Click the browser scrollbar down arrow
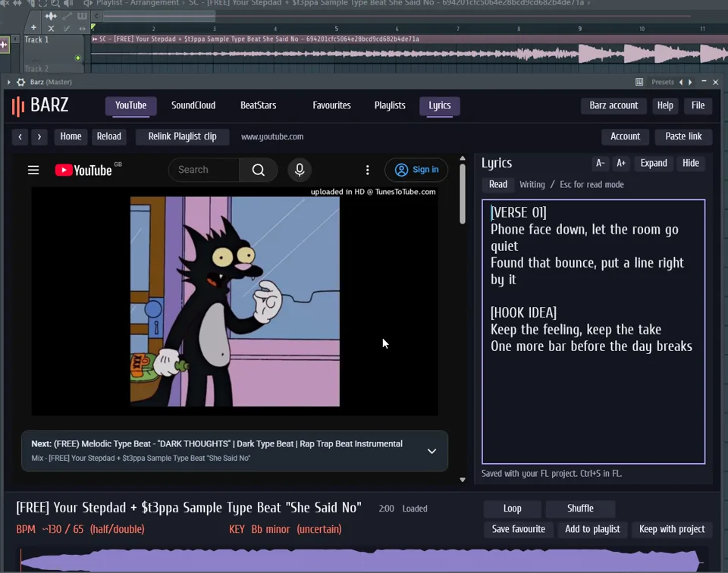The height and width of the screenshot is (573, 728). pos(463,480)
